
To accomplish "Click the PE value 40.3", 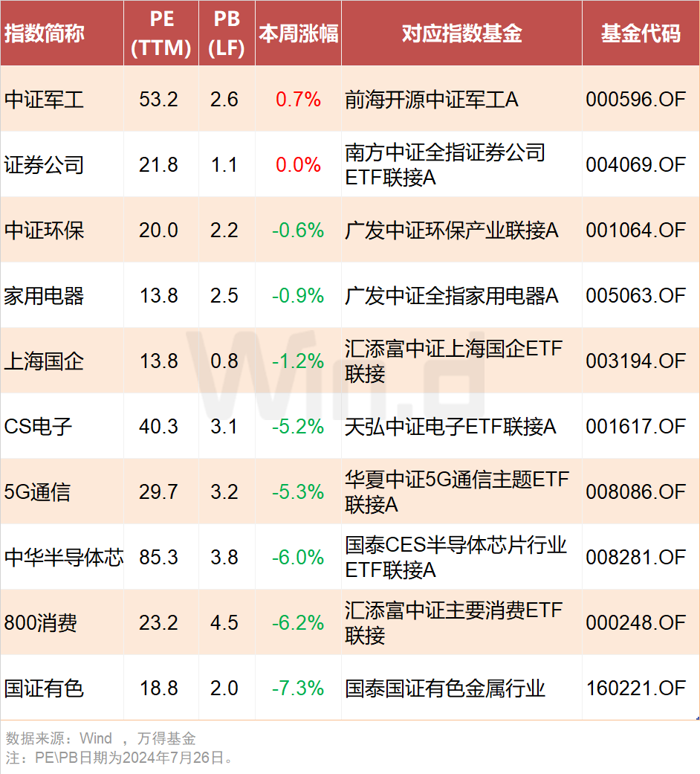I will (x=158, y=427).
